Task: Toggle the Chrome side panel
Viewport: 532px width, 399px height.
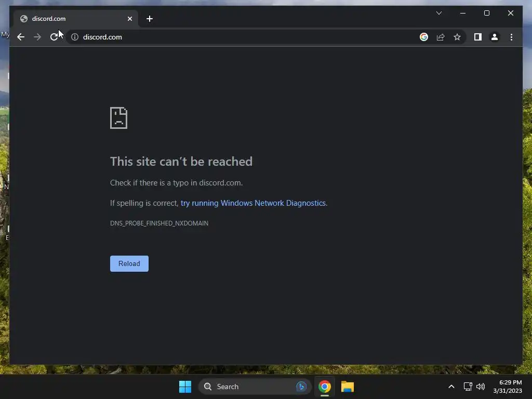Action: tap(478, 37)
